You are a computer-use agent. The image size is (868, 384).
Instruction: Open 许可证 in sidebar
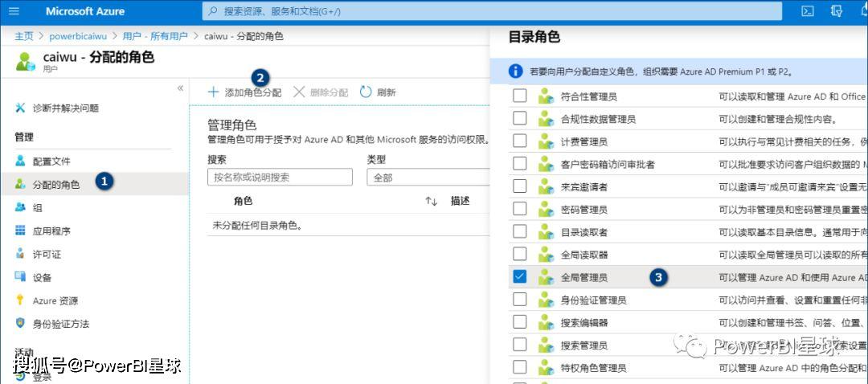click(x=47, y=254)
